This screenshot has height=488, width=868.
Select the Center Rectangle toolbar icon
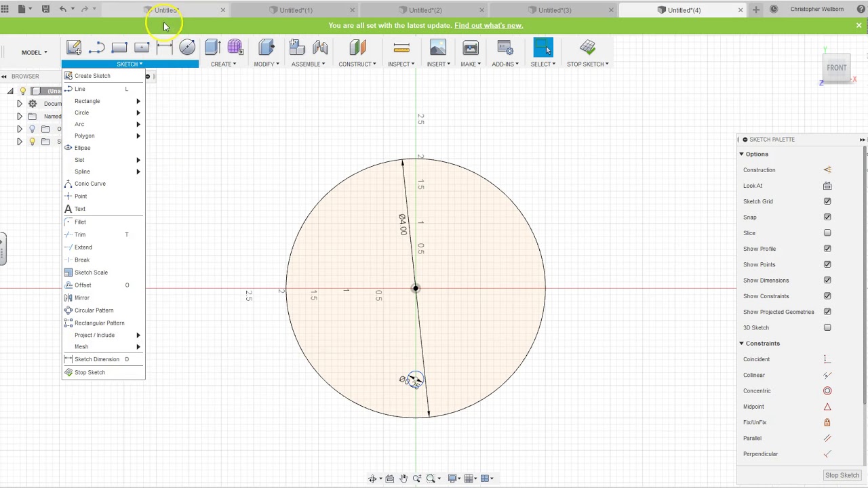click(142, 47)
